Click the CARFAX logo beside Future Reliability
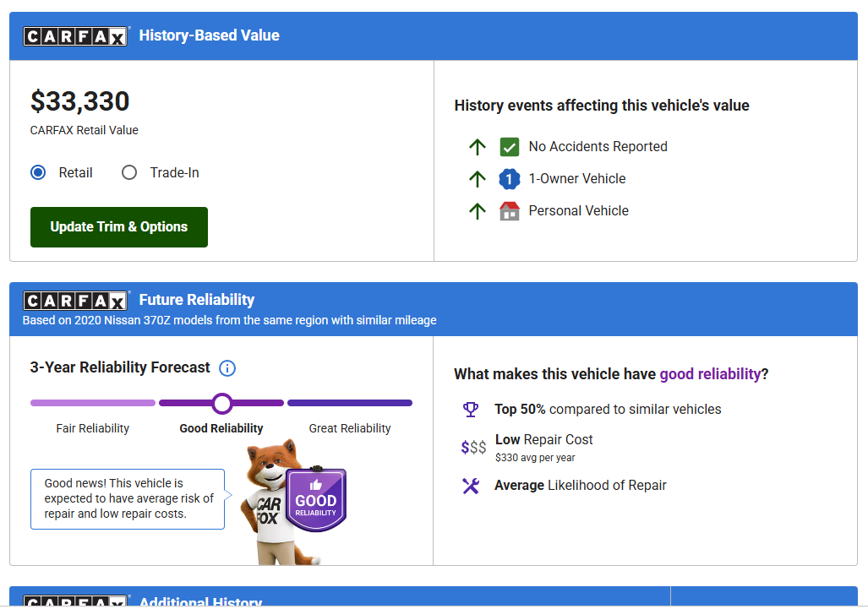This screenshot has width=868, height=609. tap(75, 301)
